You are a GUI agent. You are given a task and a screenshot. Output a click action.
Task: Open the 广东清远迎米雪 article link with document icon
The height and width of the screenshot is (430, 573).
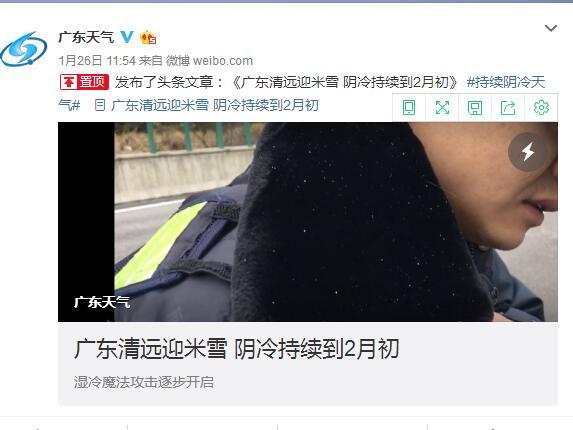tap(206, 105)
